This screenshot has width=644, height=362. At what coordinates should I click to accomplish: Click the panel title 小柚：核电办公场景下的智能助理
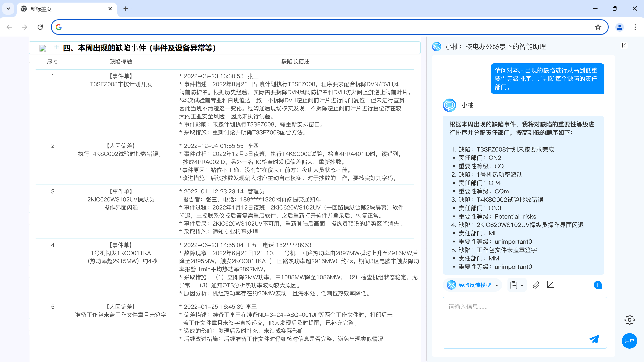pyautogui.click(x=496, y=47)
